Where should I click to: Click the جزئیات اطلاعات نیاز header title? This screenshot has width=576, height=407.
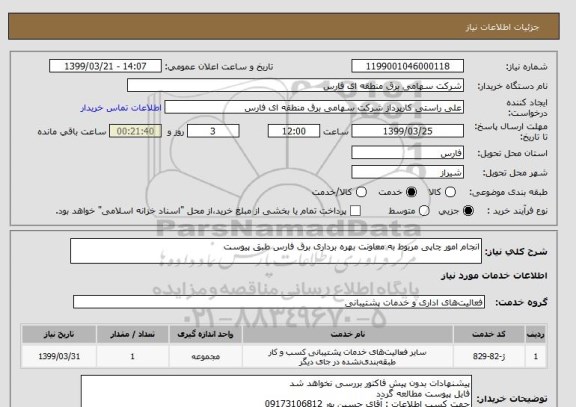[502, 28]
